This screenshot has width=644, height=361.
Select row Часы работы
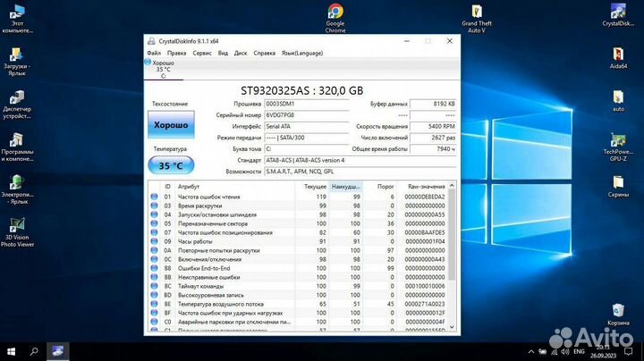tap(298, 241)
